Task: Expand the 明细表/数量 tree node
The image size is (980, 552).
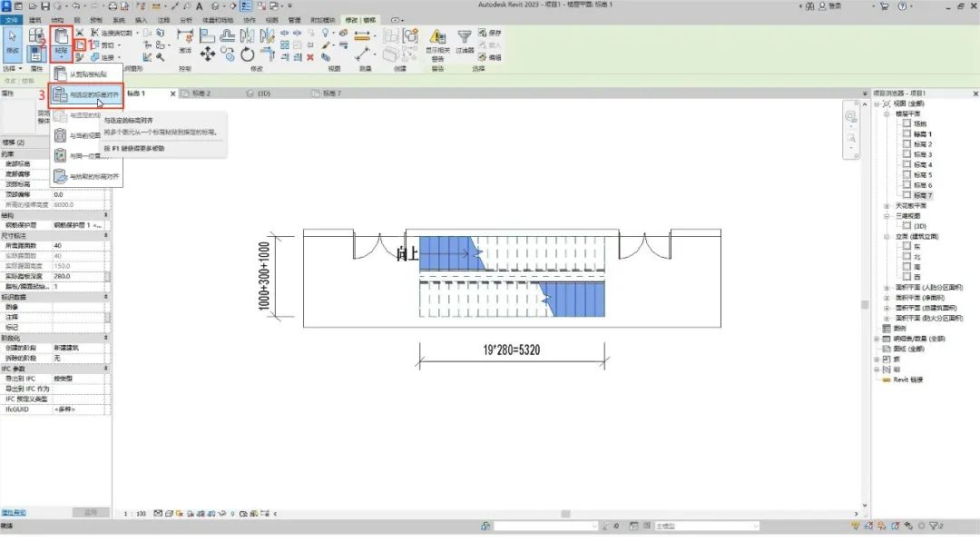Action: click(877, 339)
